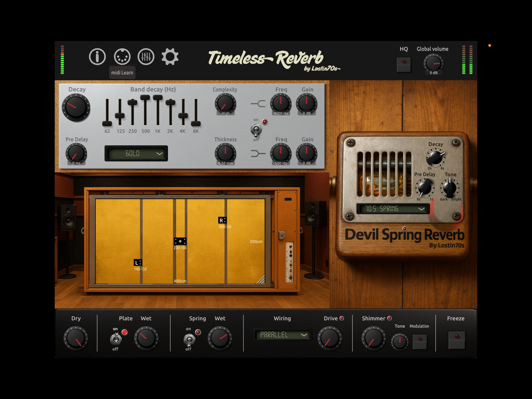Click the Devil Spring Pre Delay knob
Screen dimensions: 532x399
pyautogui.click(x=425, y=188)
